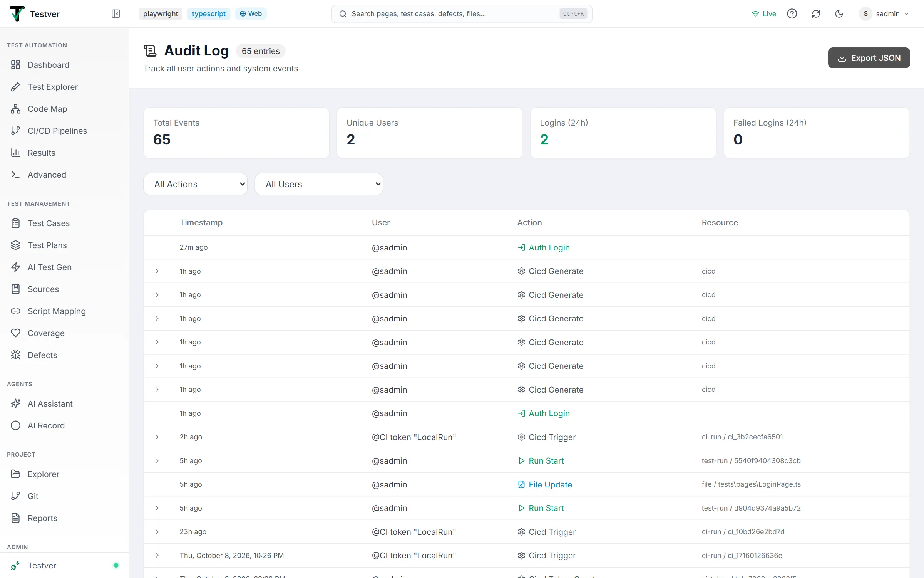924x578 pixels.
Task: Click the Results chart icon
Action: point(15,153)
